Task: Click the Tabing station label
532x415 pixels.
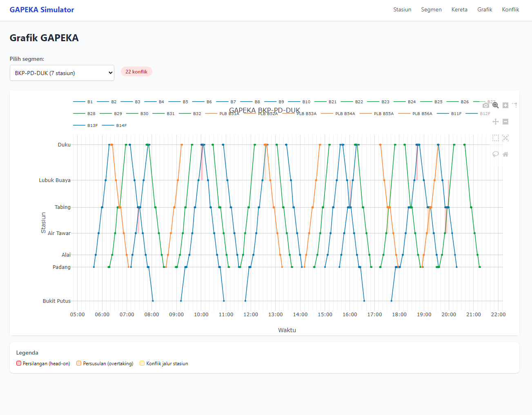Action: coord(62,207)
